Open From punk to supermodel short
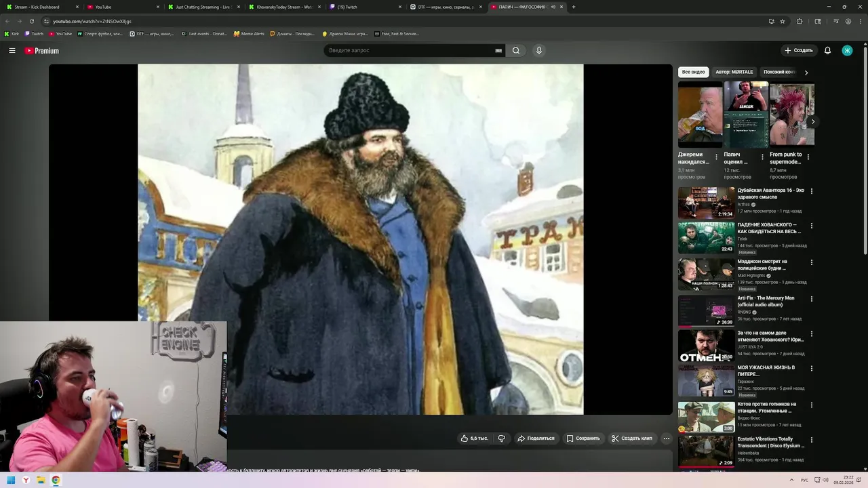Screen dimensions: 868x488 pos(792,114)
